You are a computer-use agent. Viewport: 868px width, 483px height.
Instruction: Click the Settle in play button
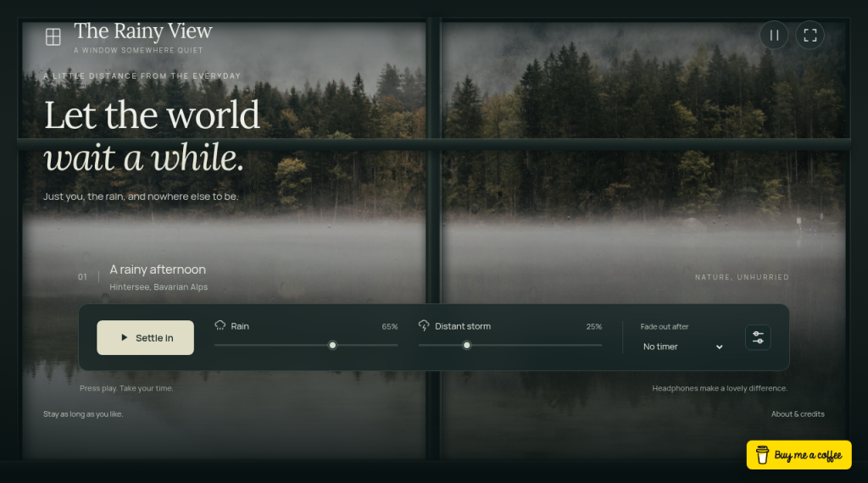pos(145,337)
